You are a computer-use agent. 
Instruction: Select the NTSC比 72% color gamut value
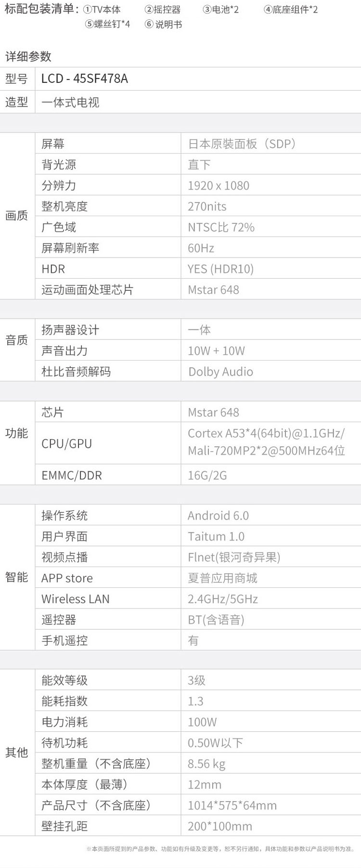tap(221, 227)
